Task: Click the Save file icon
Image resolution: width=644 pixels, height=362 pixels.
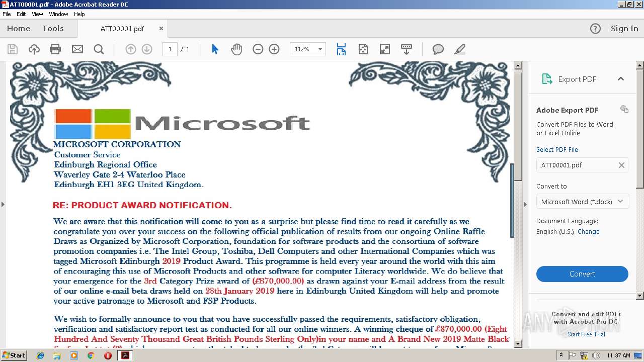Action: tap(13, 49)
